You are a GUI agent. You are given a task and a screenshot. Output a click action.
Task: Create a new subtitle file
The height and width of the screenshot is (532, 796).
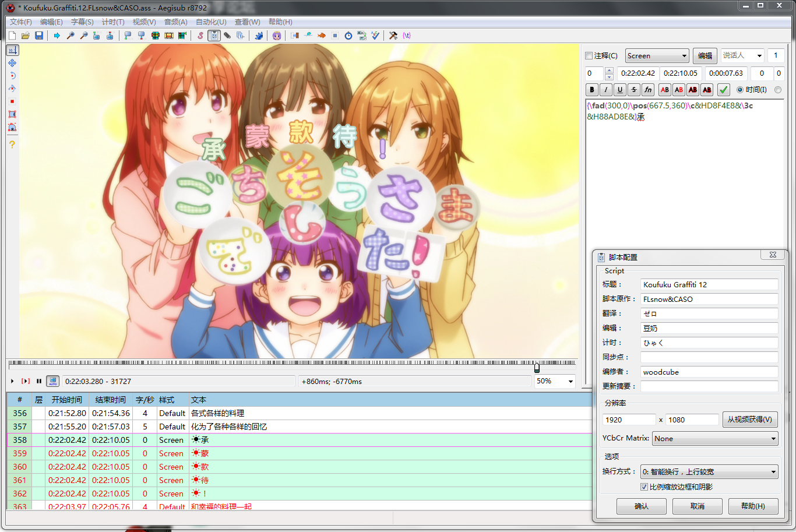pyautogui.click(x=12, y=36)
